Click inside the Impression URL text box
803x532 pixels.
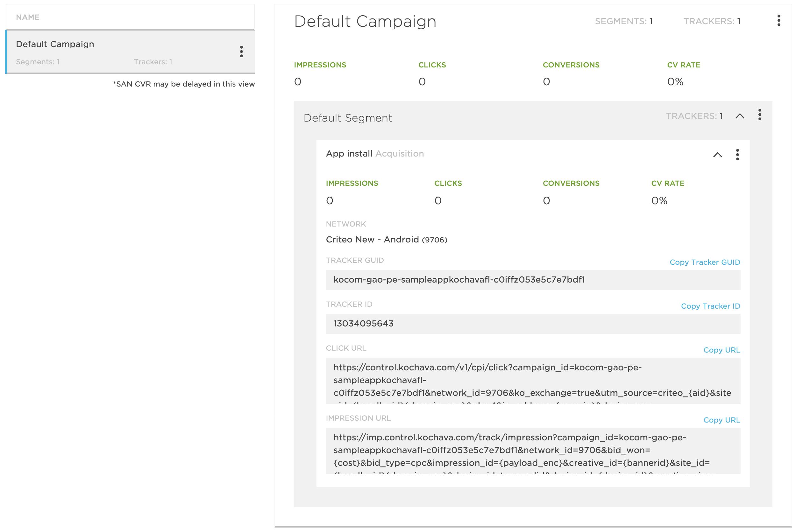(533, 451)
